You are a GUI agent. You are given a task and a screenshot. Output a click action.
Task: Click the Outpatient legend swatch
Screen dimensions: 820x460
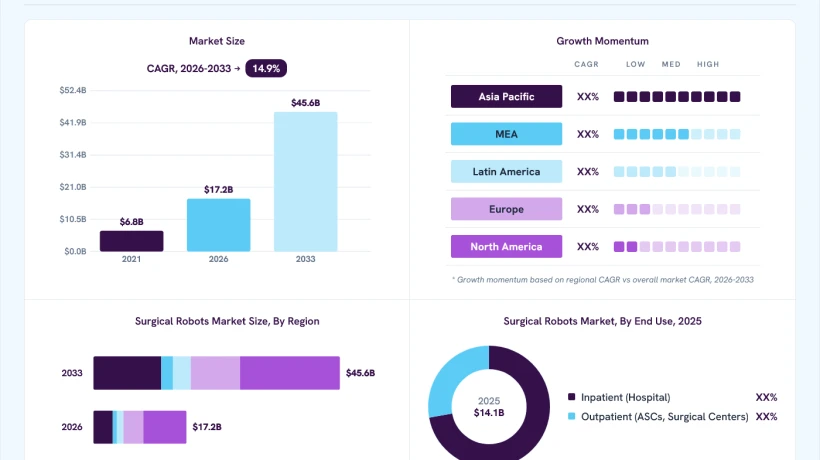click(x=572, y=417)
